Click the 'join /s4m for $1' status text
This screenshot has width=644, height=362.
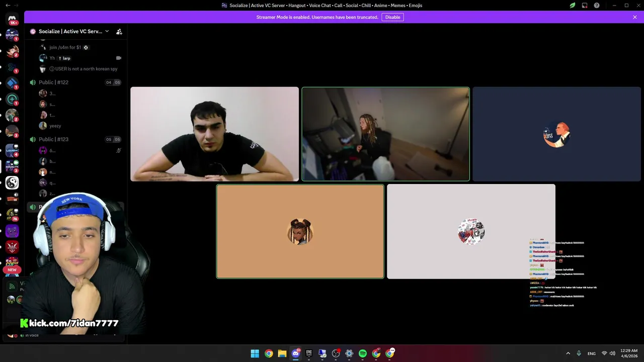tap(65, 47)
